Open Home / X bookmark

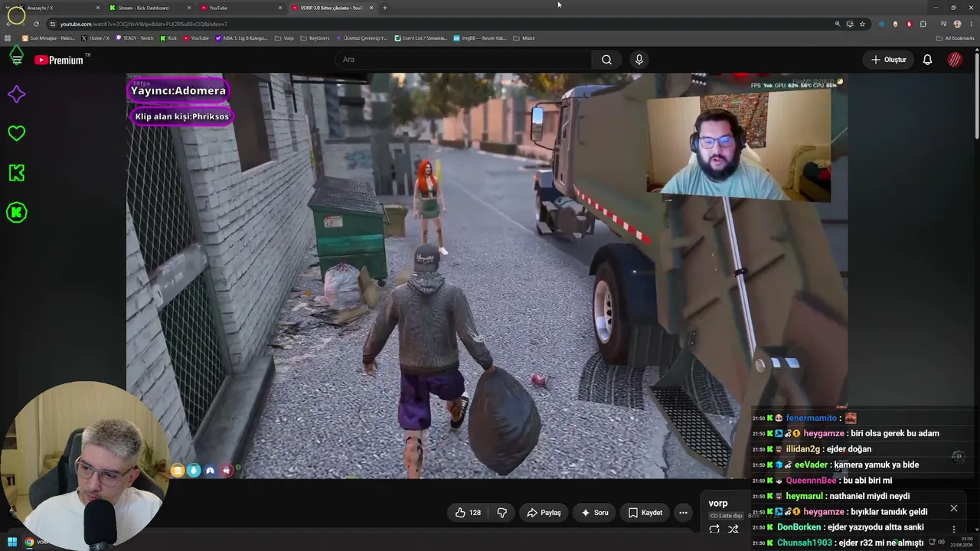[x=95, y=38]
